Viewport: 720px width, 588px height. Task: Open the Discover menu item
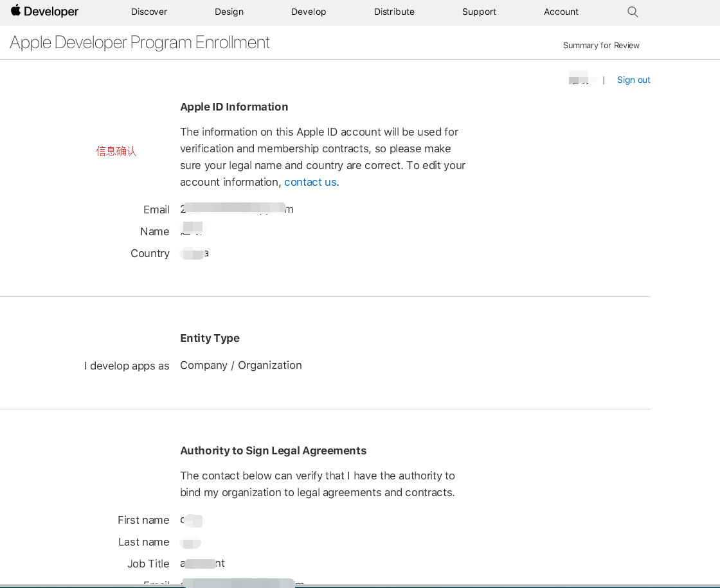[149, 12]
